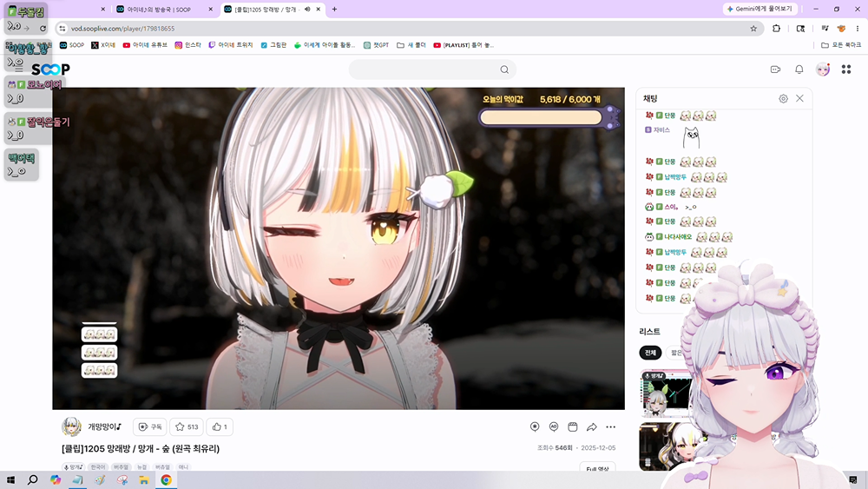
Task: Click the 구독 subscribe button
Action: (150, 427)
